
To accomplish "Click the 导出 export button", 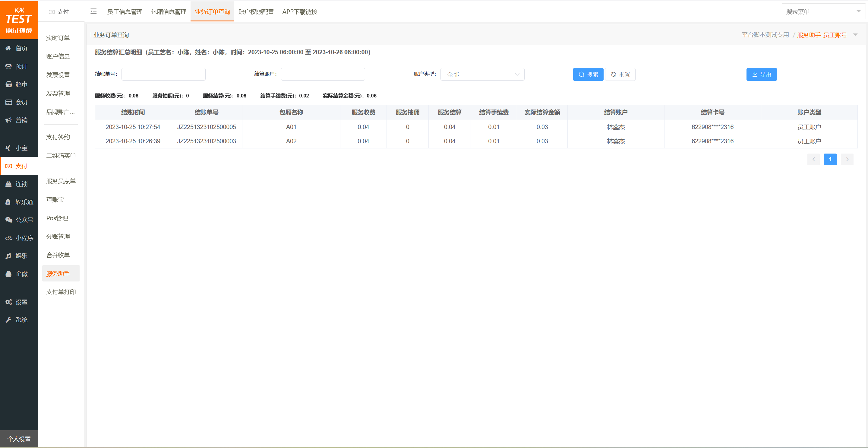I will tap(762, 75).
